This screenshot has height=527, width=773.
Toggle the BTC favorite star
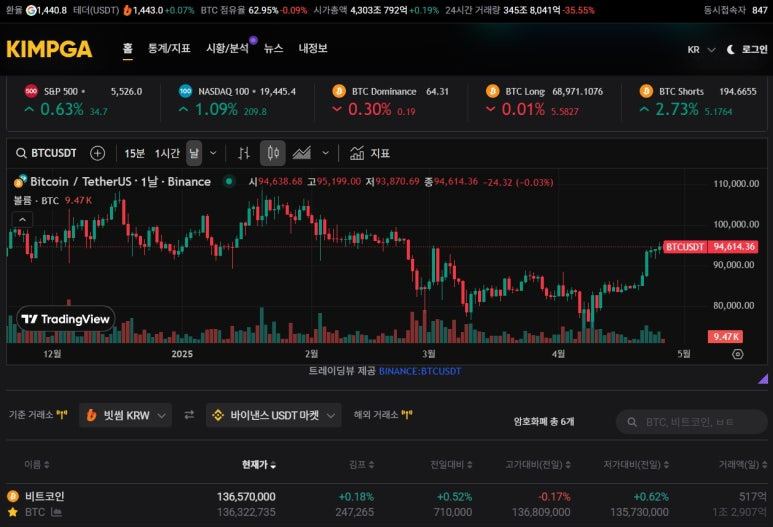(13, 512)
